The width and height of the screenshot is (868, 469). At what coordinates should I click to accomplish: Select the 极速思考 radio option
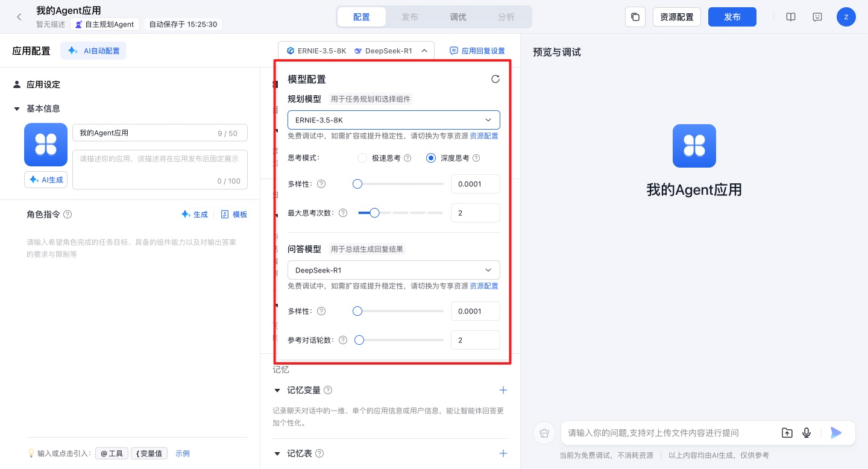pos(362,158)
